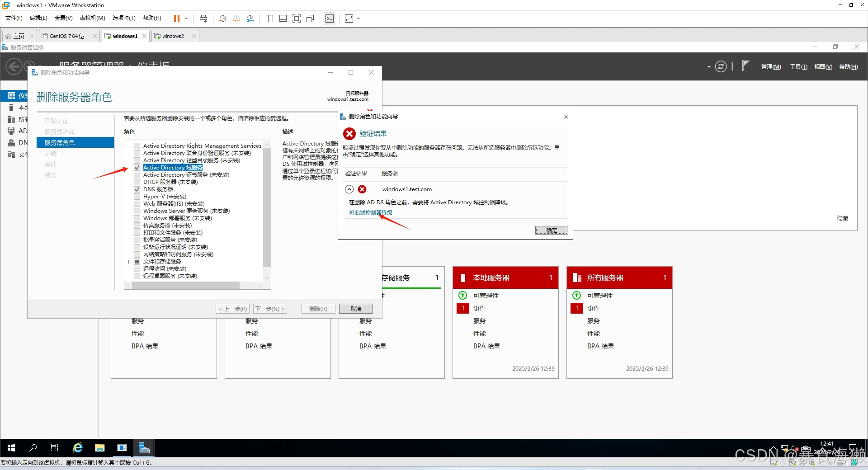The width and height of the screenshot is (868, 470).
Task: Click the role list horizontal scrollbar
Action: (x=185, y=286)
